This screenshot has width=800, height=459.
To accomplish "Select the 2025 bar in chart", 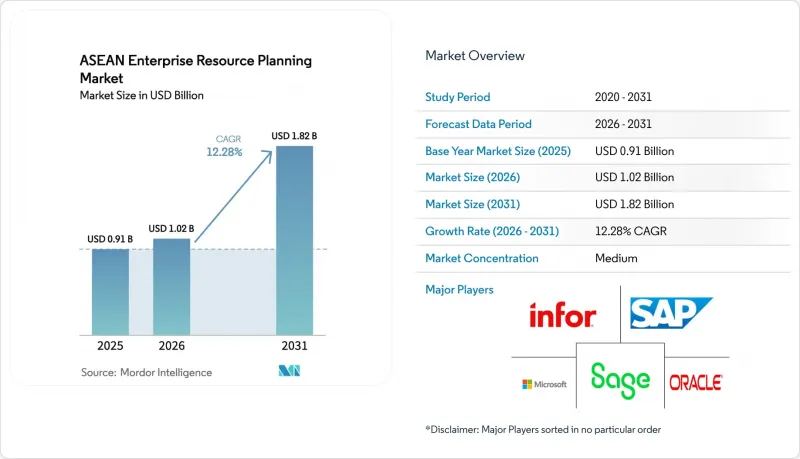I will click(110, 292).
